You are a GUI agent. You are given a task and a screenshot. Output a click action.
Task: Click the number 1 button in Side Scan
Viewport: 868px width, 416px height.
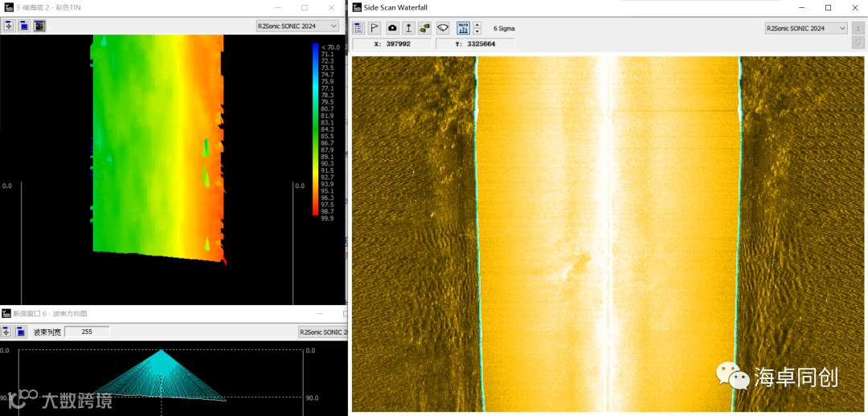pos(858,28)
